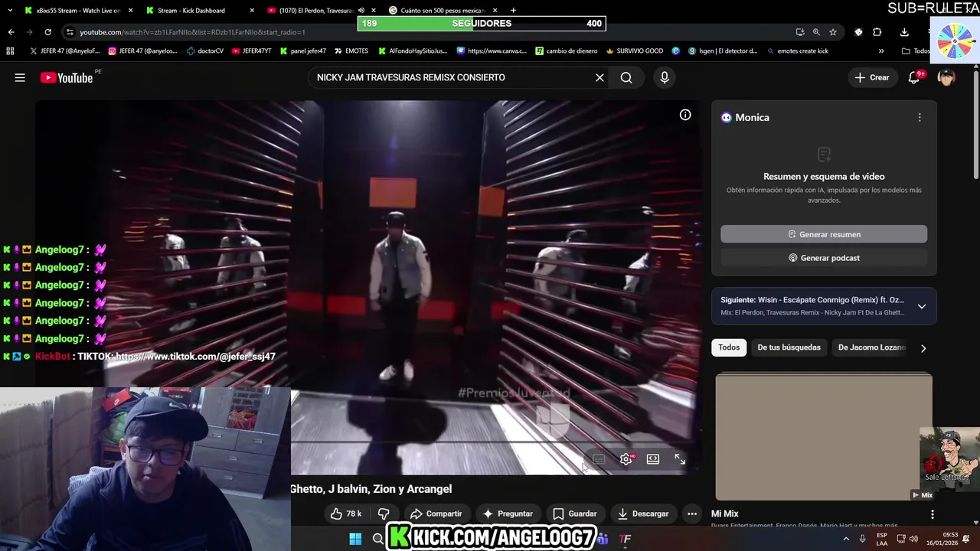Open the tab search dropdown arrow
980x551 pixels.
tap(10, 11)
